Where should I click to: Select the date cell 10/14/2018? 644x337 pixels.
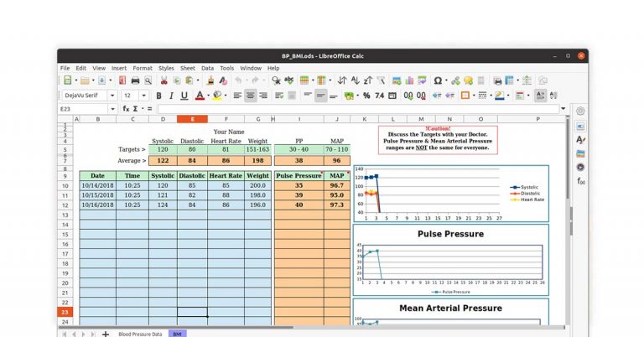pos(98,185)
